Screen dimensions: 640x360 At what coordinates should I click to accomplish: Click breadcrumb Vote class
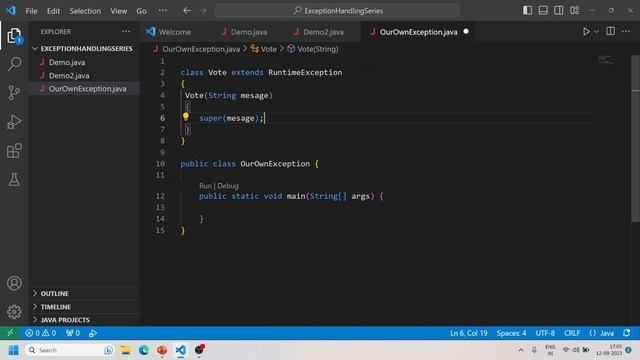[x=264, y=49]
